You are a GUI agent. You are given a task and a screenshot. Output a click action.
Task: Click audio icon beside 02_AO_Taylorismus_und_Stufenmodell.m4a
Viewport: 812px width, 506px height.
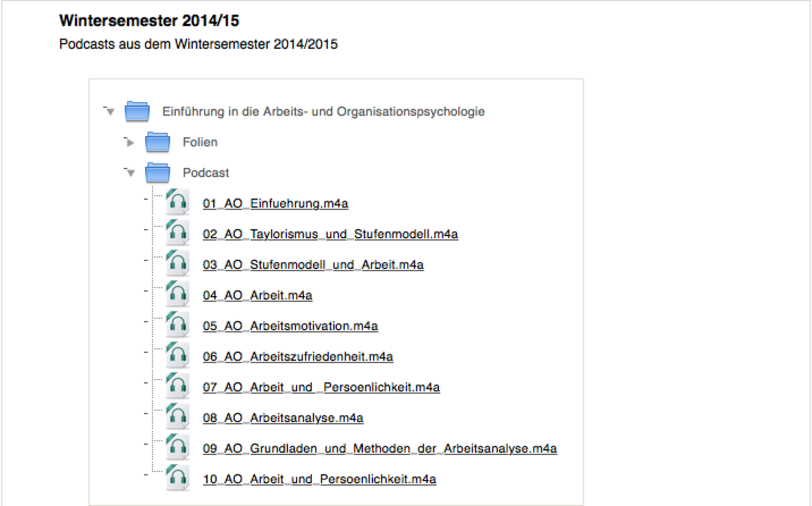click(178, 233)
